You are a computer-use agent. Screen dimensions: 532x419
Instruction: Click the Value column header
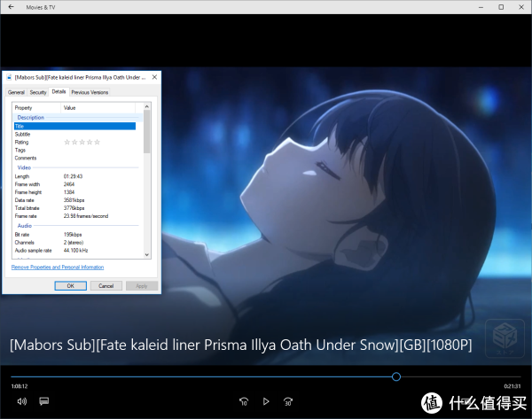pyautogui.click(x=98, y=108)
